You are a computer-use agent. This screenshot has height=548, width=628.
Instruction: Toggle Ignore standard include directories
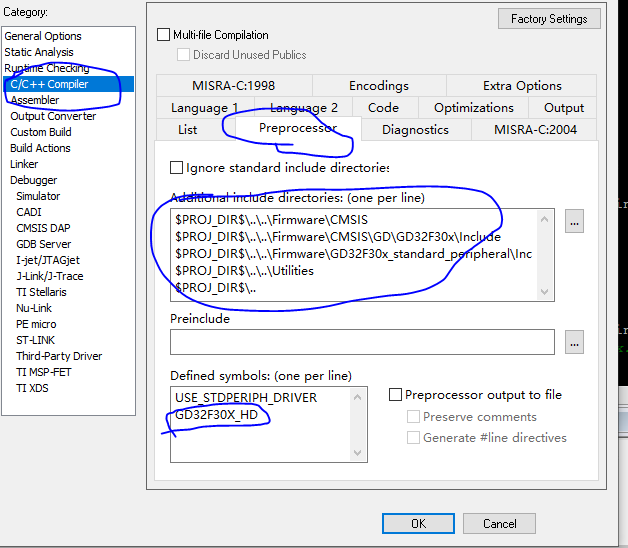177,167
